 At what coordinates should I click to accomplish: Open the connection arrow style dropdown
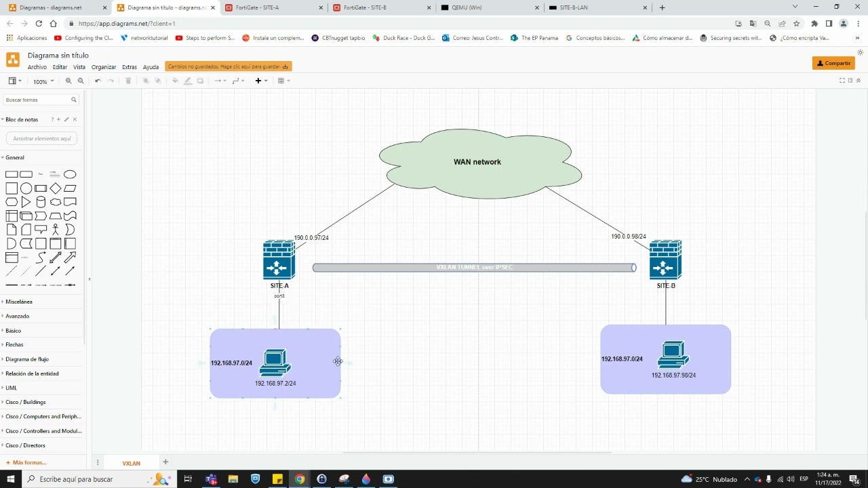pyautogui.click(x=220, y=81)
